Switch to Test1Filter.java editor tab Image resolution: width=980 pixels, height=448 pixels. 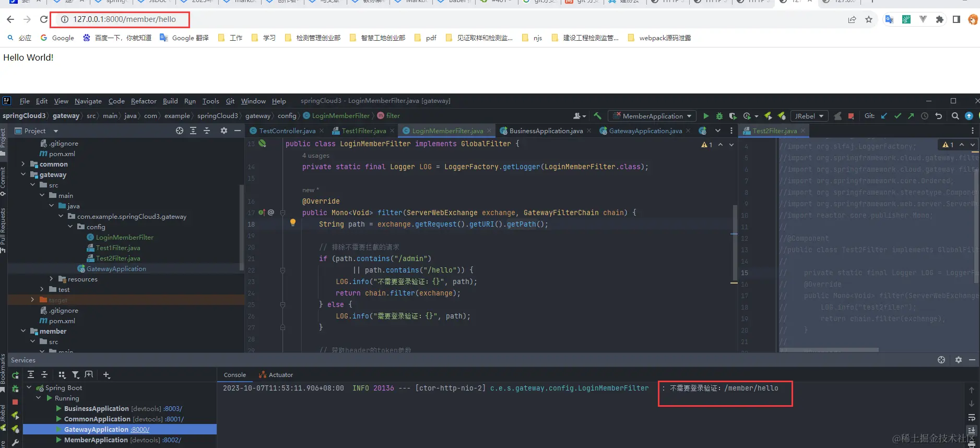tap(363, 131)
